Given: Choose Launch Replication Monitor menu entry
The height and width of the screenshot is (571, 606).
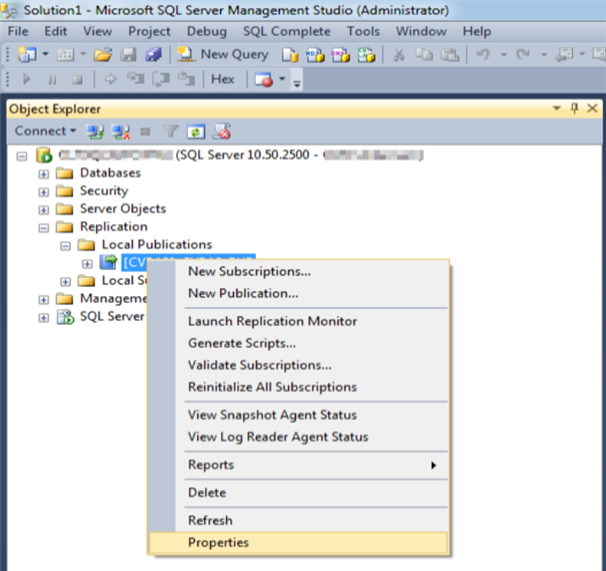Looking at the screenshot, I should [298, 321].
